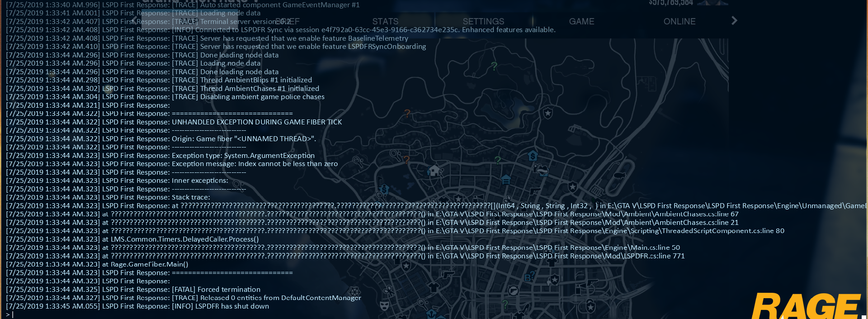
Task: Select the spider web icon on map
Action: point(354,291)
